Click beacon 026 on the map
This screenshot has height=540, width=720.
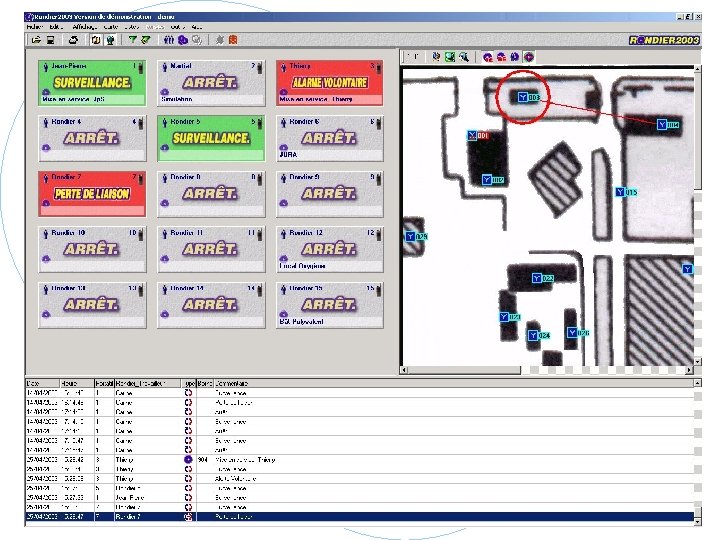578,332
